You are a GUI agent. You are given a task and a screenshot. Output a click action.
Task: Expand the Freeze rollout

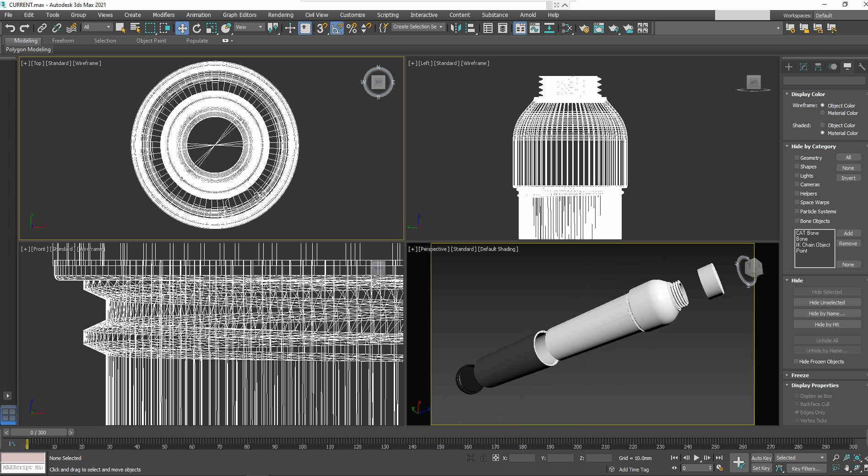(800, 375)
